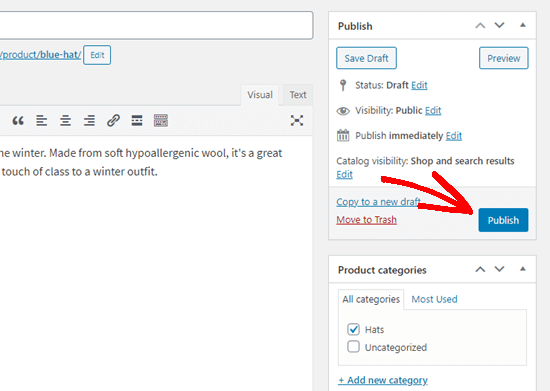Click the Save Draft button
The width and height of the screenshot is (550, 391).
[x=366, y=58]
